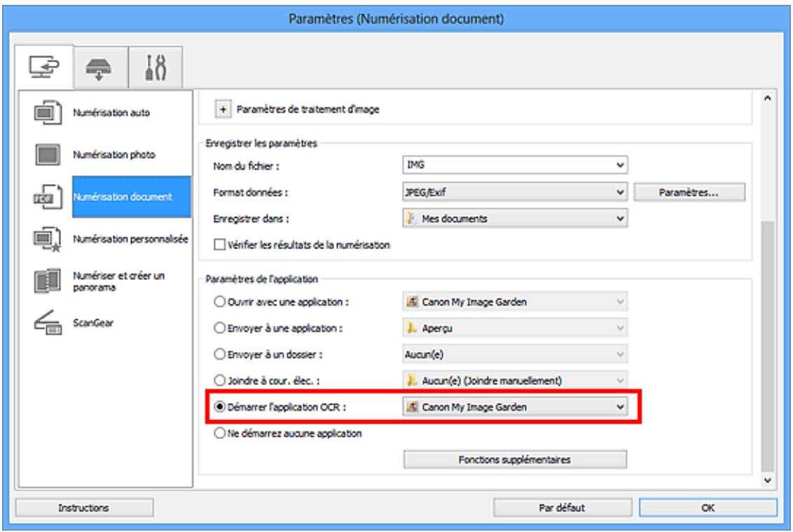
Task: Open the Format données JPEG/Exif dropdown
Action: coord(515,192)
